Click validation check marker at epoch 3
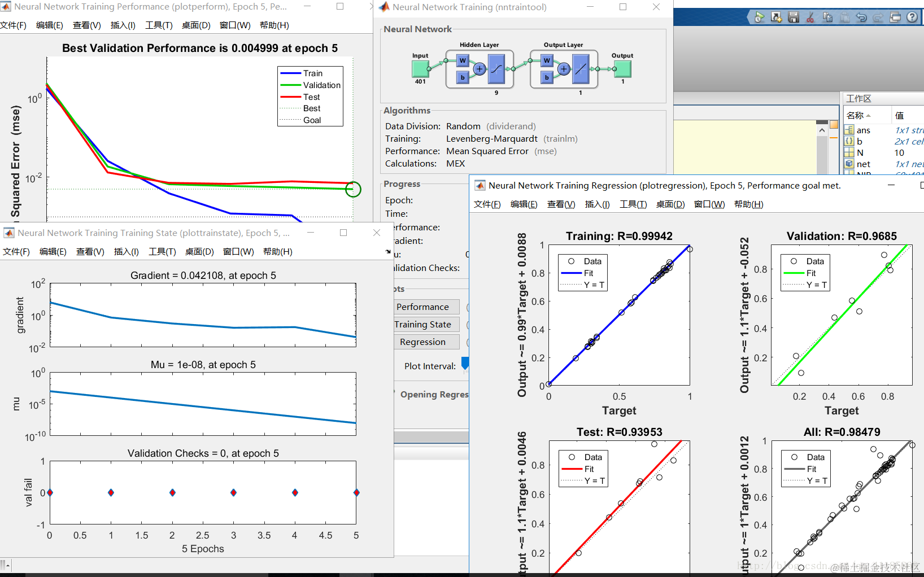Viewport: 924px width, 577px height. pos(233,493)
